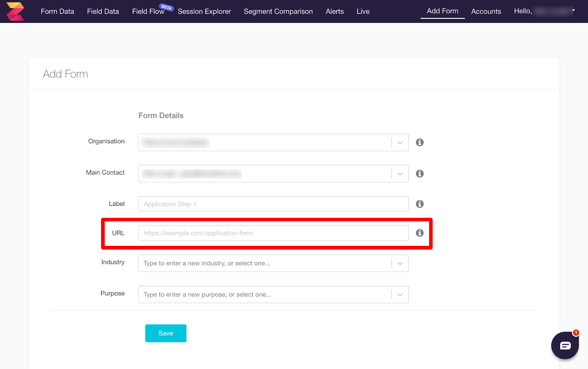Click the Save button
Screen dimensions: 588x369
(x=166, y=333)
